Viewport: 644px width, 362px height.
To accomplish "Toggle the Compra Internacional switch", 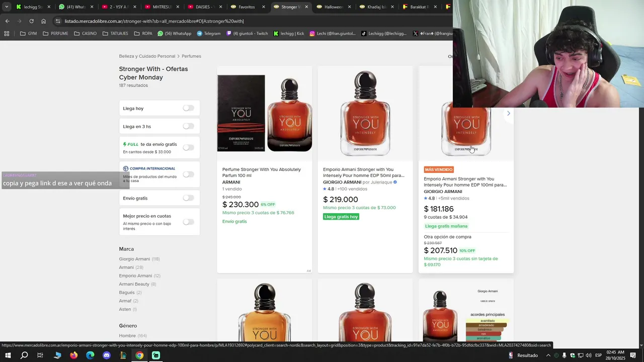I will pyautogui.click(x=188, y=174).
